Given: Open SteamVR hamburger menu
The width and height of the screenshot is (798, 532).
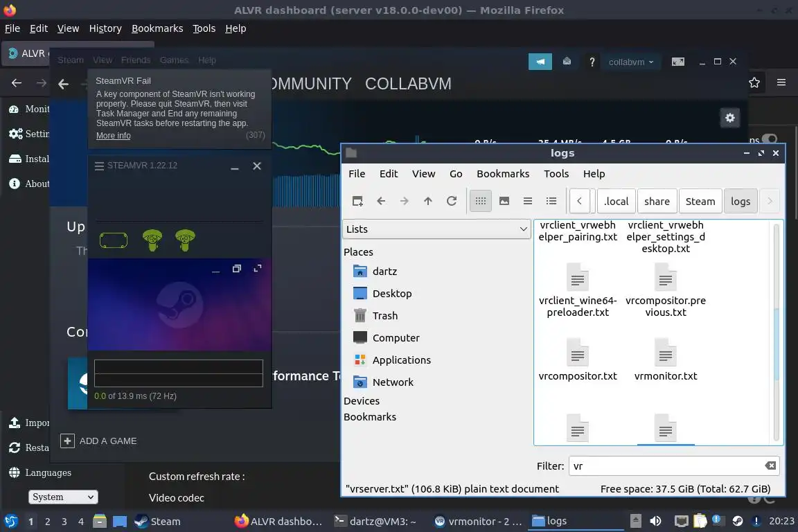Looking at the screenshot, I should click(99, 166).
